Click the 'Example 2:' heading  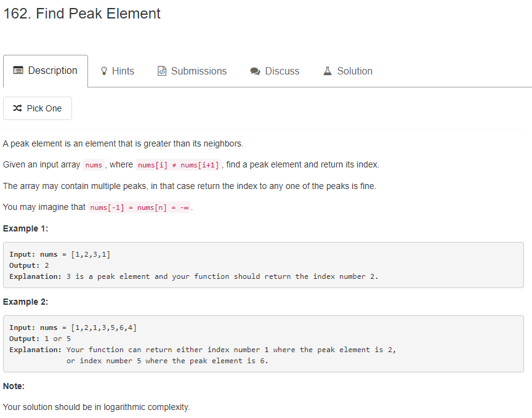tap(26, 302)
